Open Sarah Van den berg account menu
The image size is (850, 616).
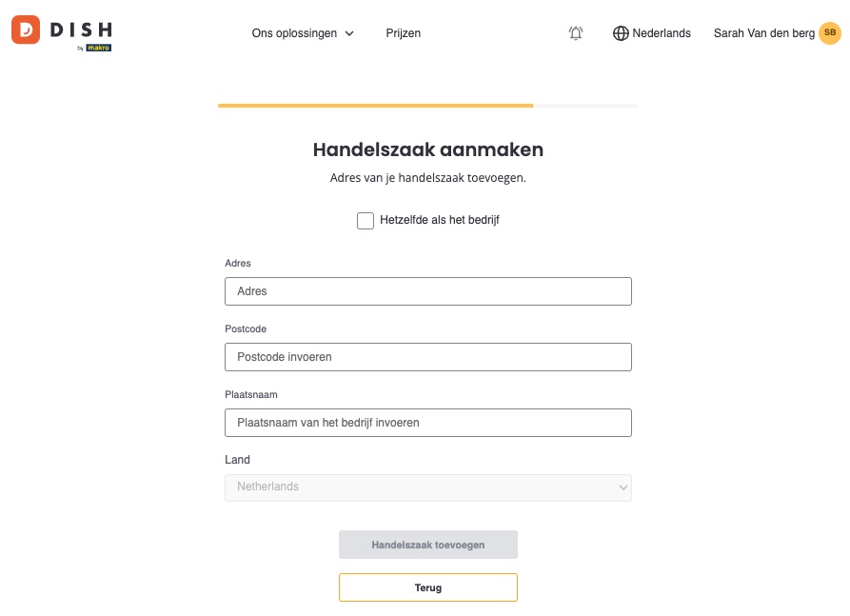pos(763,33)
